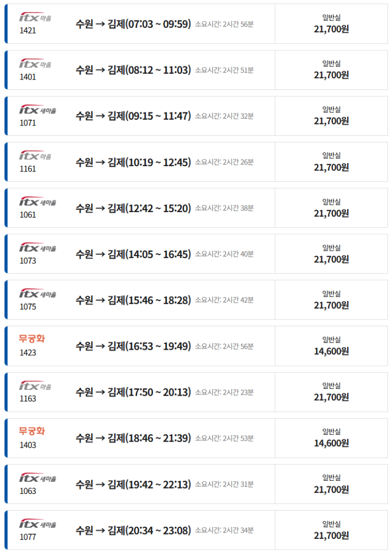Screen dimensions: 392x555
Task: Click the ITX-마음 logo for train 1163
Action: pos(35,386)
